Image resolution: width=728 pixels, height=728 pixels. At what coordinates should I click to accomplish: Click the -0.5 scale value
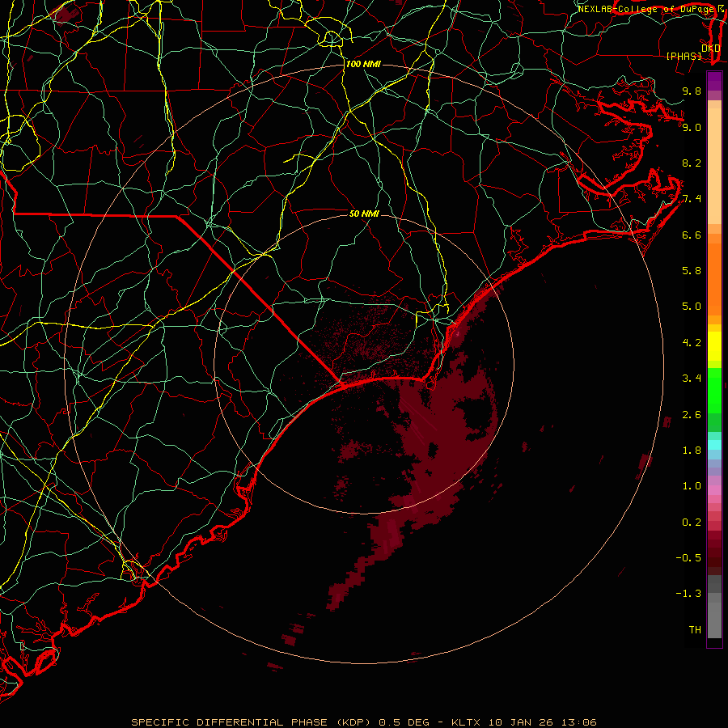pyautogui.click(x=688, y=558)
